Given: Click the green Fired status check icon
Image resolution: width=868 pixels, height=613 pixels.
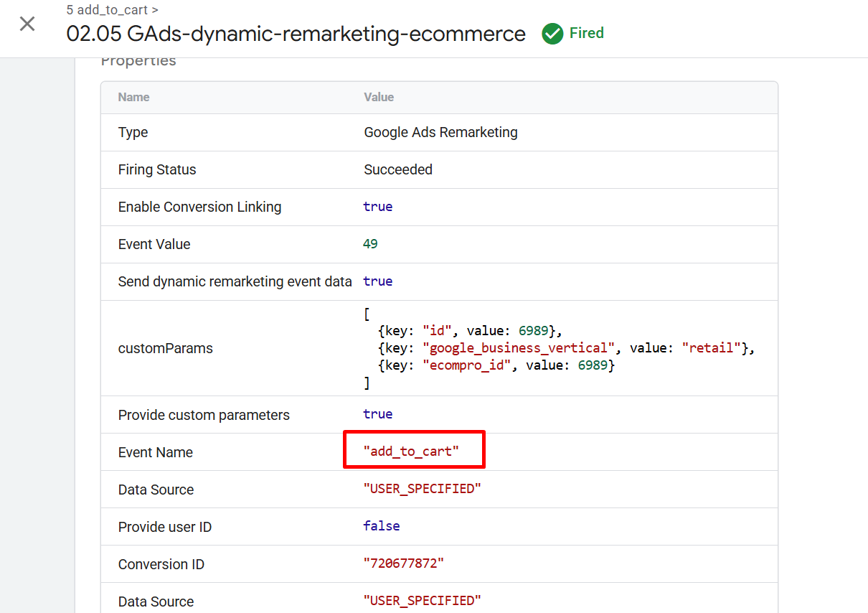Looking at the screenshot, I should pyautogui.click(x=552, y=33).
